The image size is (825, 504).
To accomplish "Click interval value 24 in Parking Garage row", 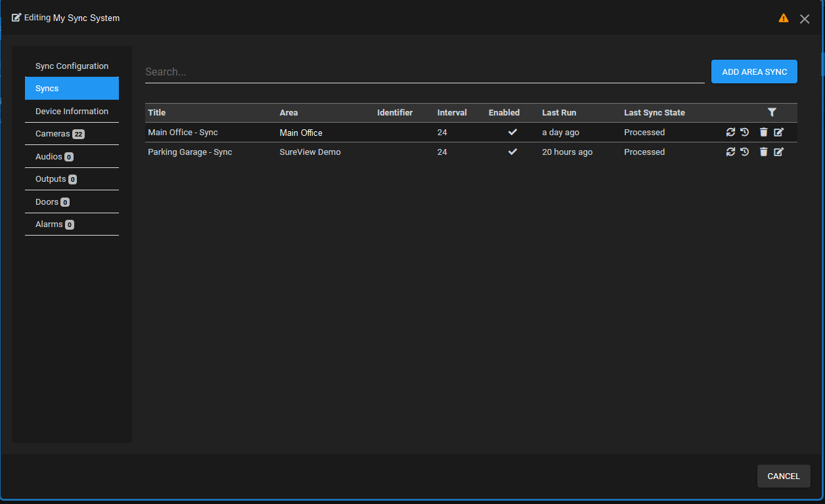I will tap(442, 152).
